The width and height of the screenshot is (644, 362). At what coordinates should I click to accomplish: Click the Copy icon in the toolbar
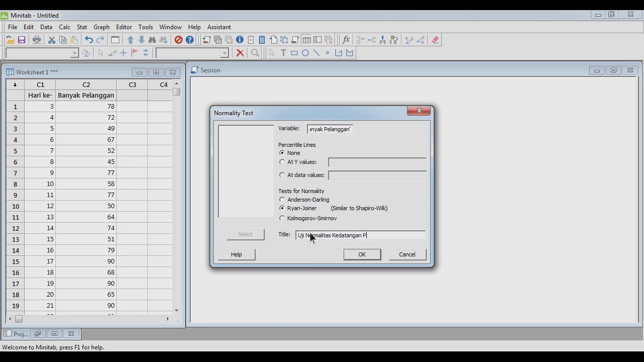pyautogui.click(x=63, y=40)
